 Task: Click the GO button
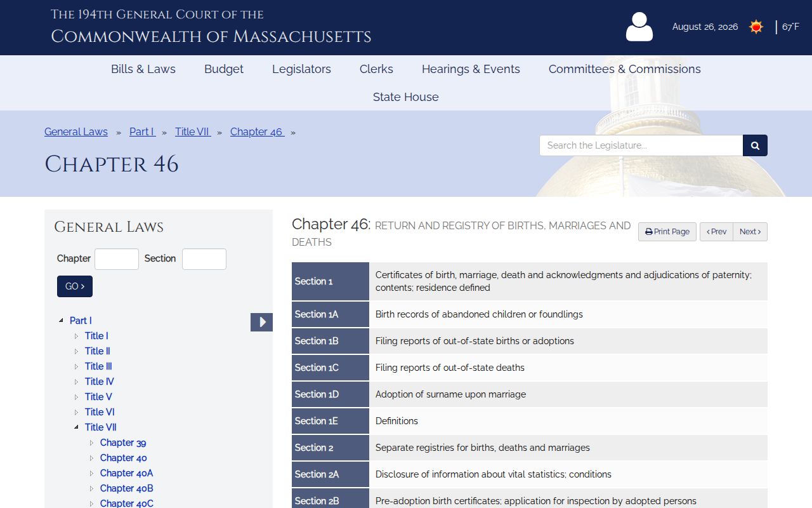(x=75, y=286)
